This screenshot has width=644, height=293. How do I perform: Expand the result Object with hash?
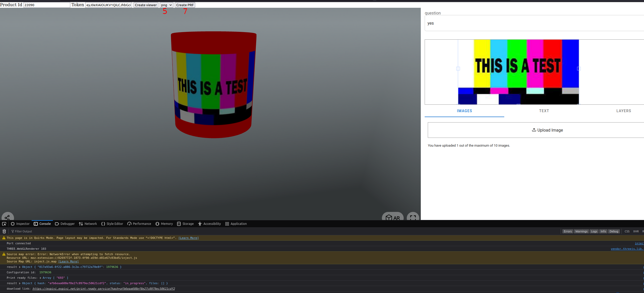20,283
